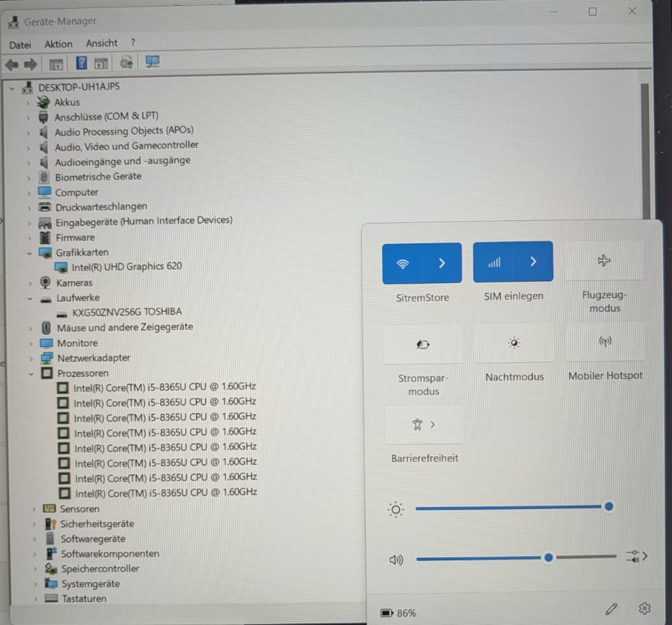Open the Barrierefreiheit tile
The image size is (672, 625).
tap(424, 425)
